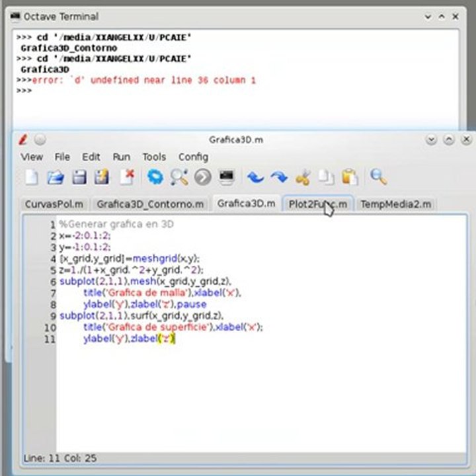The width and height of the screenshot is (476, 476).
Task: Click the red pen icon in the editor title bar
Action: click(23, 139)
